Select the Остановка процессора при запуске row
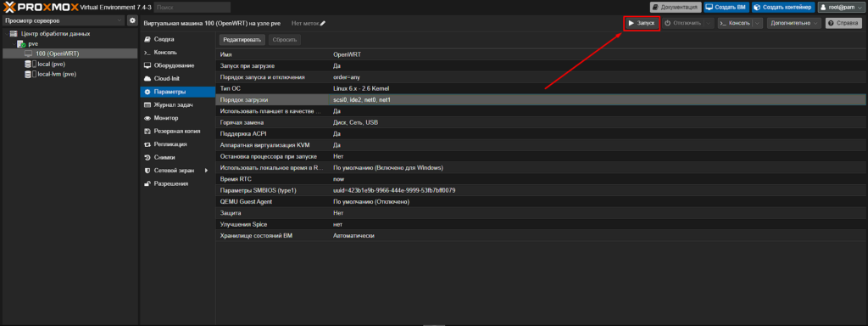 (540, 156)
